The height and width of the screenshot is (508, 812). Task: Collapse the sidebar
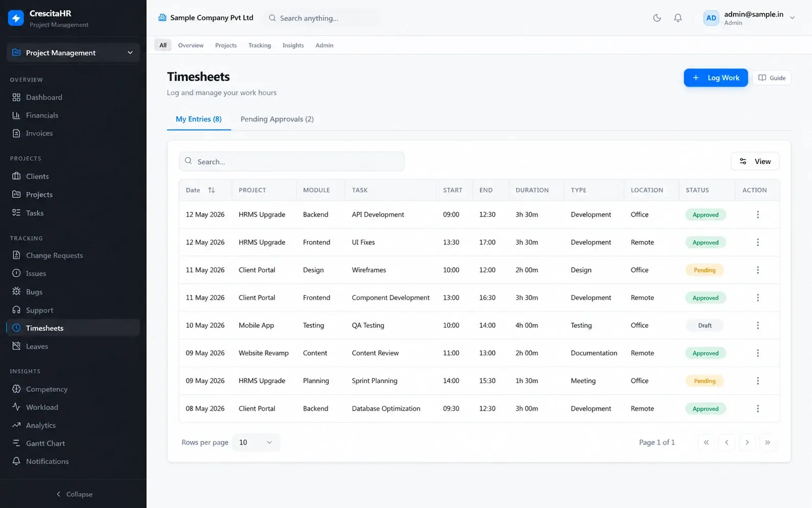(x=73, y=494)
